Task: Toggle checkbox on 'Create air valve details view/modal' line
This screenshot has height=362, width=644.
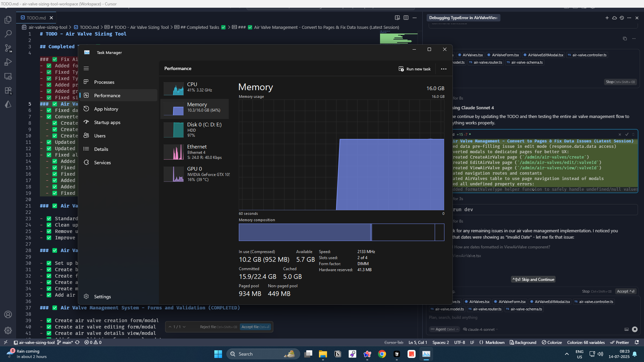Action: pos(49,333)
